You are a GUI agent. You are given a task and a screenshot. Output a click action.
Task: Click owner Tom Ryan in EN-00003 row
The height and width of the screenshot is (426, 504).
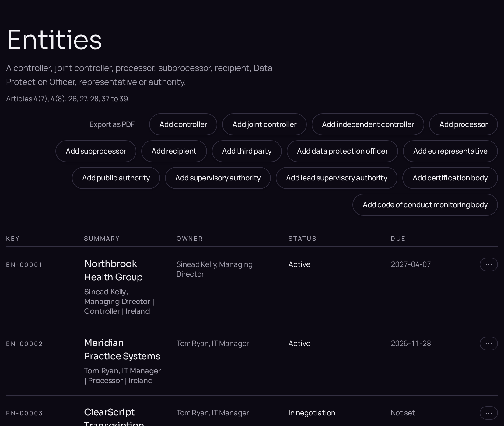click(x=212, y=413)
